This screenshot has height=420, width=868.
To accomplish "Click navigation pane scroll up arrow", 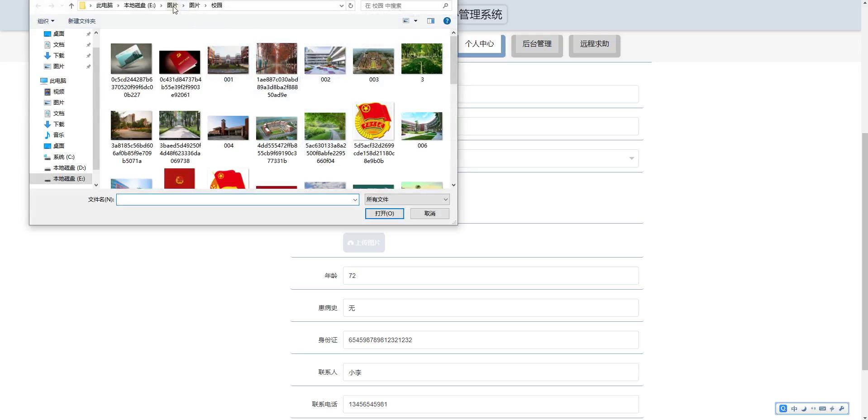I will click(96, 33).
